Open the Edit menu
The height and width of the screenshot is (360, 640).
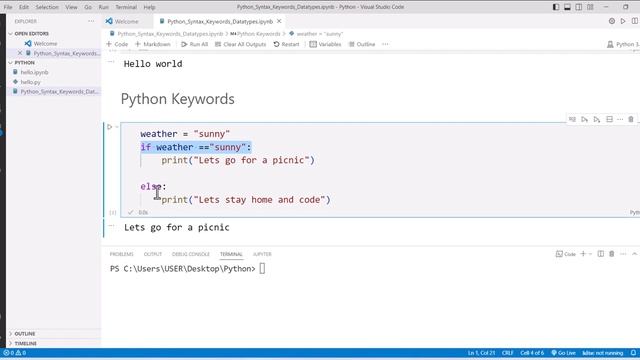pos(24,7)
